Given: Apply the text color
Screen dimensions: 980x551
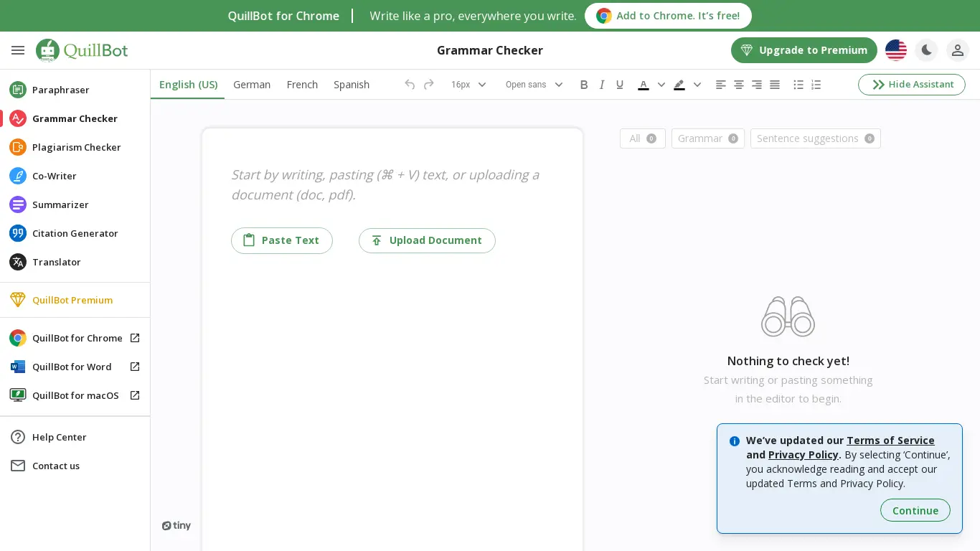Looking at the screenshot, I should click(644, 85).
